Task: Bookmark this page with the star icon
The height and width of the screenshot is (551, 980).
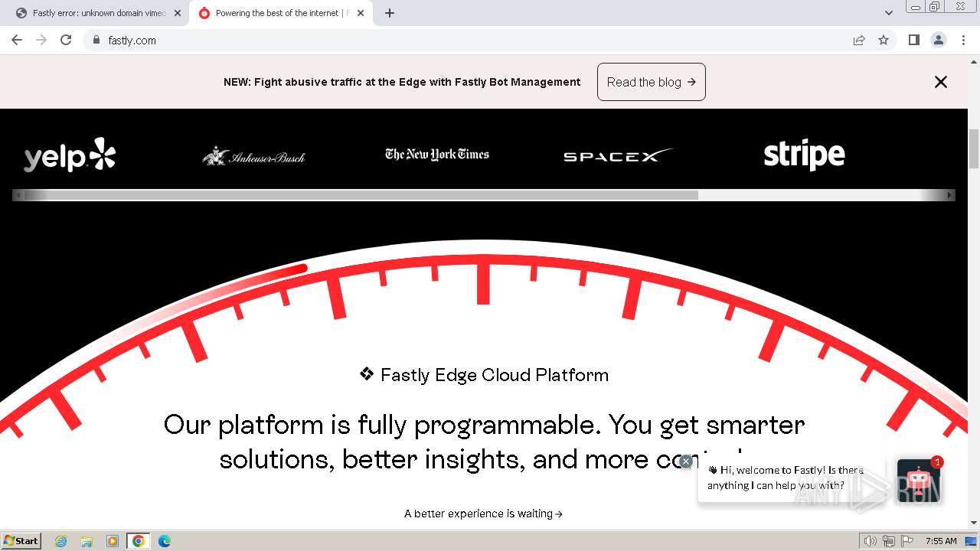Action: [x=884, y=40]
